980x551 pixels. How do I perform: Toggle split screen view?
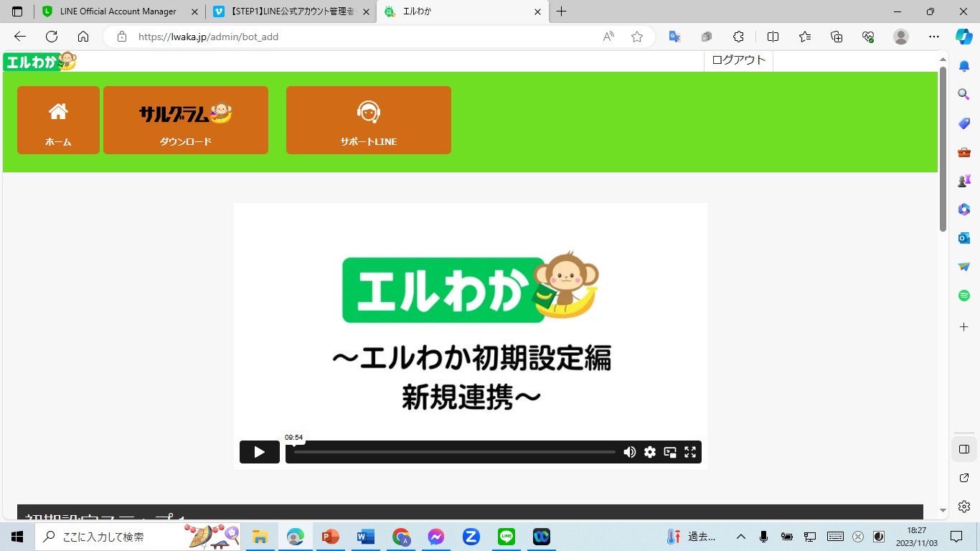pos(773,37)
